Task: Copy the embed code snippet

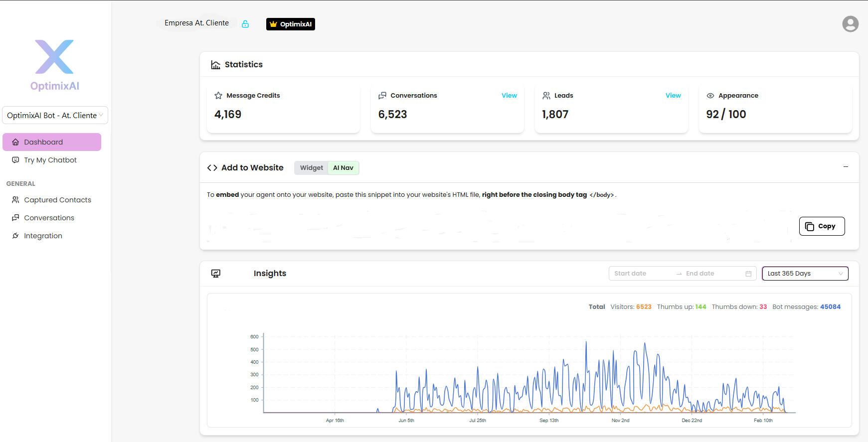Action: [x=822, y=226]
